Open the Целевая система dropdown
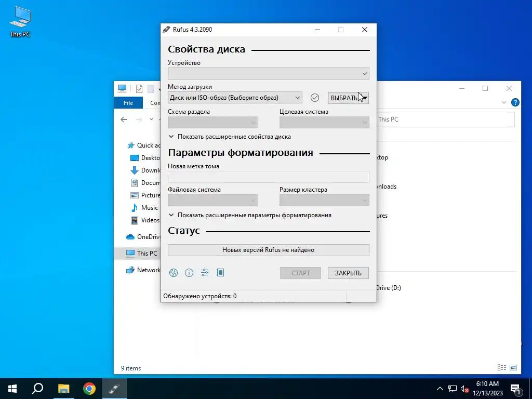The image size is (532, 399). 324,122
